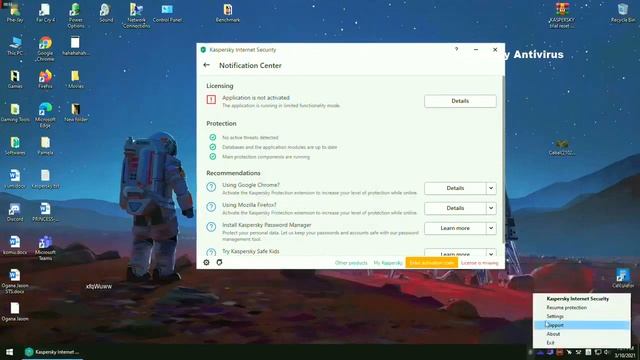Viewport: 640px width, 360px height.
Task: Click Enter activation code orange button
Action: click(x=431, y=263)
